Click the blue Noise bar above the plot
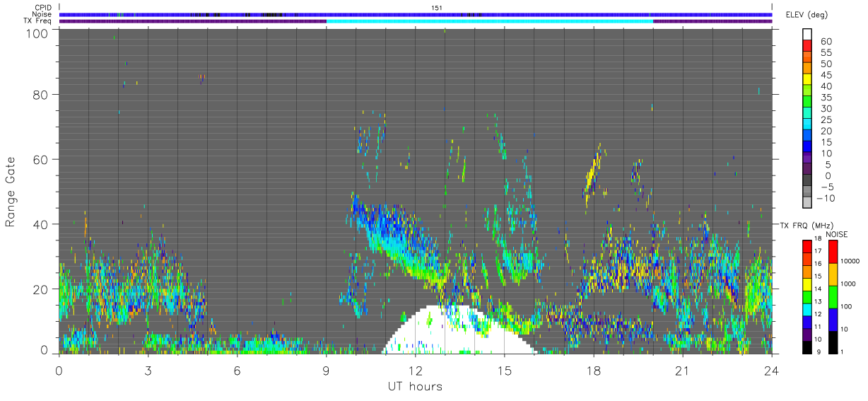The height and width of the screenshot is (401, 868). coord(416,14)
